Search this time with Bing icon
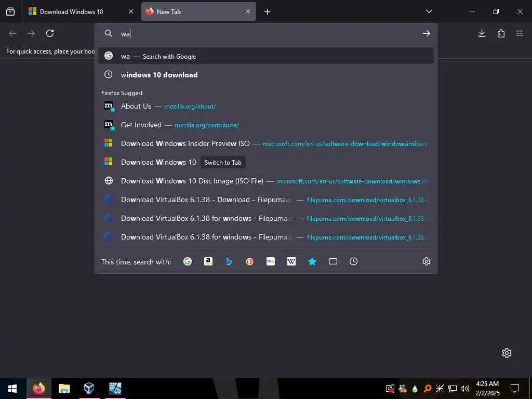The image size is (532, 399). (x=229, y=261)
